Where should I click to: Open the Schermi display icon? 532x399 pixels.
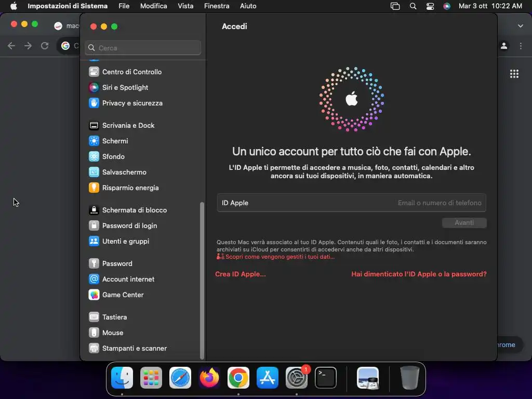point(94,141)
